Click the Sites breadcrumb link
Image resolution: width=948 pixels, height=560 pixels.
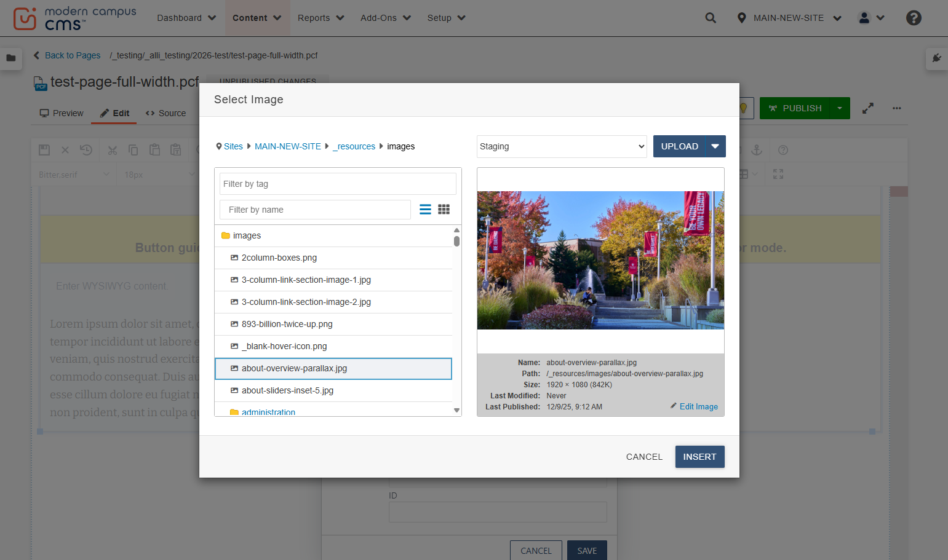pyautogui.click(x=233, y=146)
